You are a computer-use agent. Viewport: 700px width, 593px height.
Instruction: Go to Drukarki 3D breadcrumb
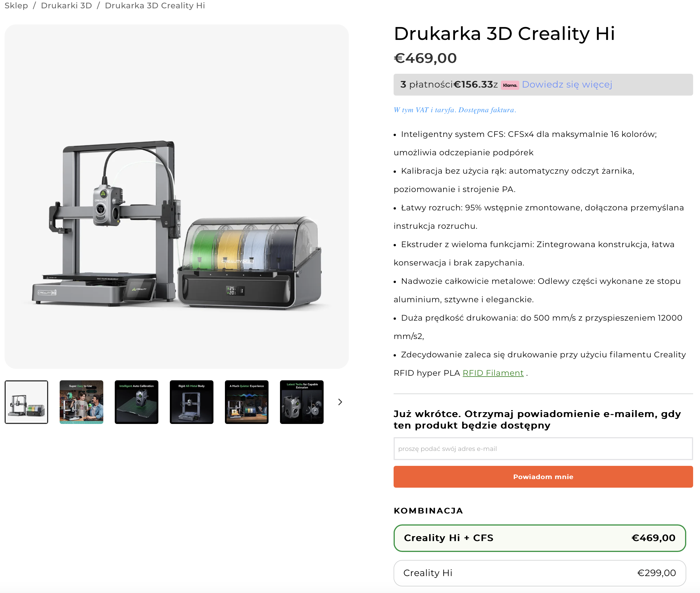(66, 6)
